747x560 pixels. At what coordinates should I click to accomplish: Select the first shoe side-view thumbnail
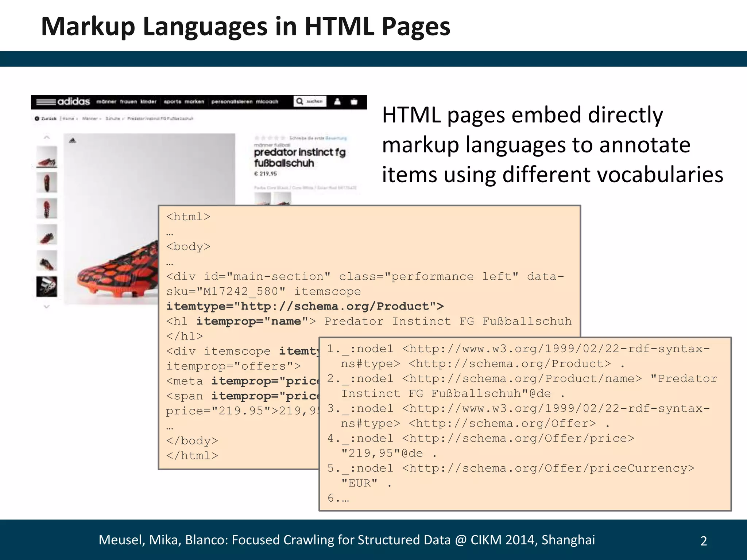(x=47, y=157)
